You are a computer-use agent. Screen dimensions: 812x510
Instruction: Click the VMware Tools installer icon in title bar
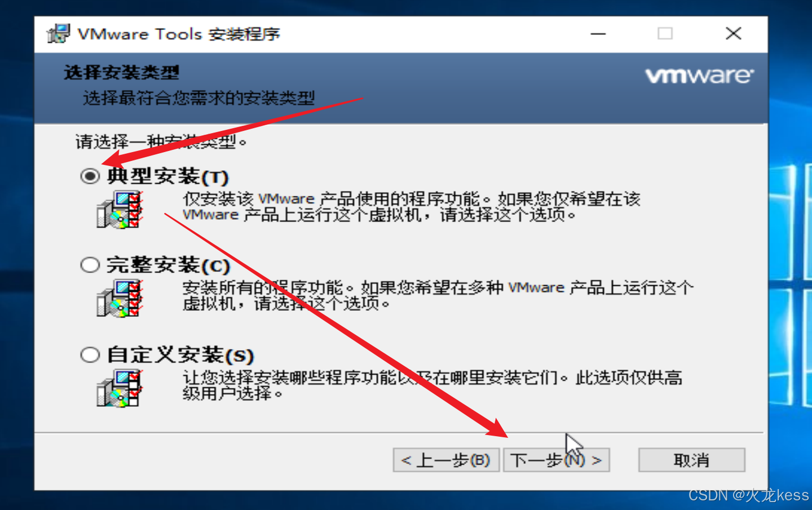coord(58,34)
